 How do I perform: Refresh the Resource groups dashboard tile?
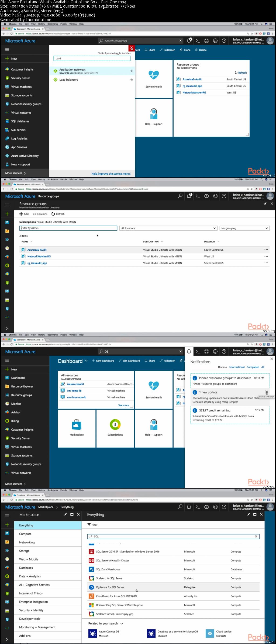[241, 73]
